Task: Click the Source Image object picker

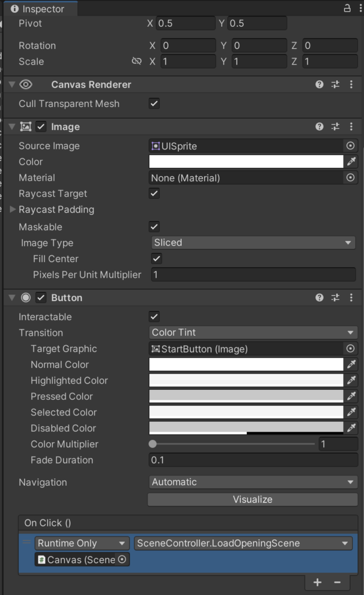Action: click(x=350, y=146)
